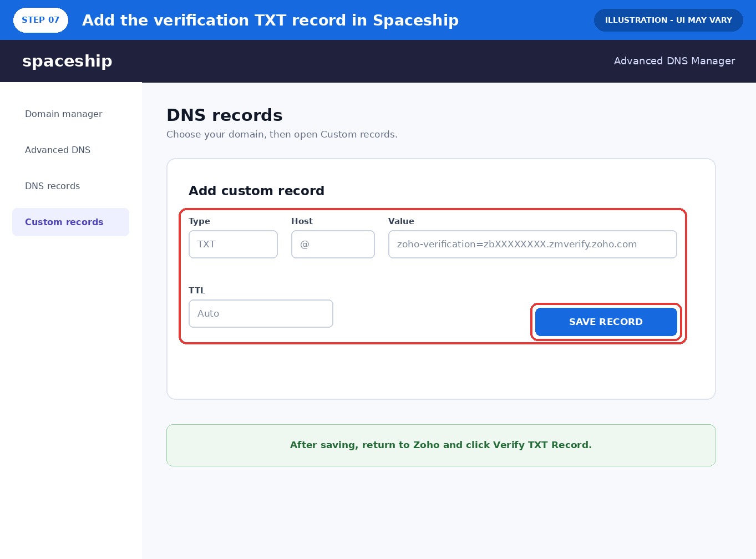Viewport: 756px width, 559px height.
Task: Open Advanced DNS Manager in the header
Action: [x=674, y=61]
